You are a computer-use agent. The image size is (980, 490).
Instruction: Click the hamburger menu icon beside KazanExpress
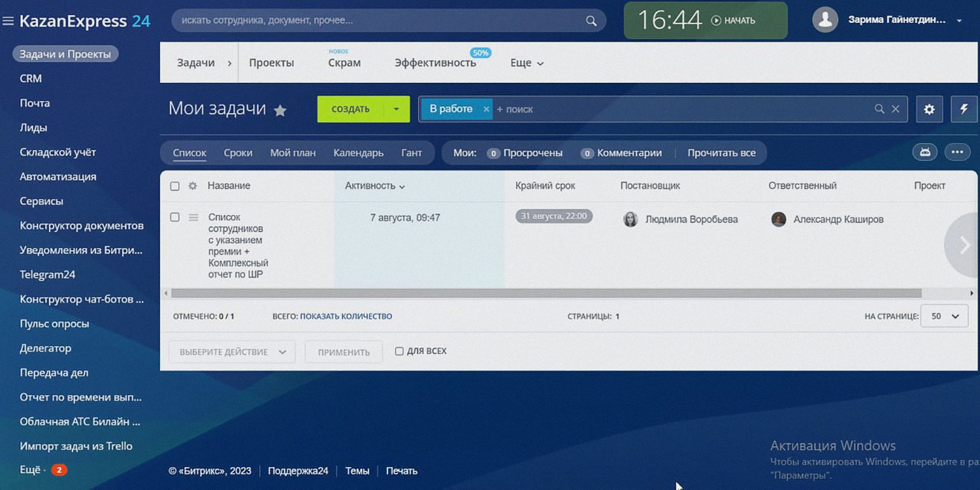point(8,21)
